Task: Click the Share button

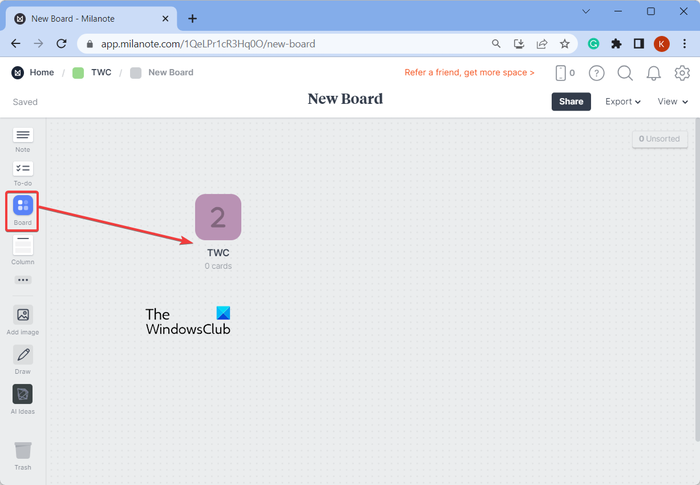Action: click(x=571, y=101)
